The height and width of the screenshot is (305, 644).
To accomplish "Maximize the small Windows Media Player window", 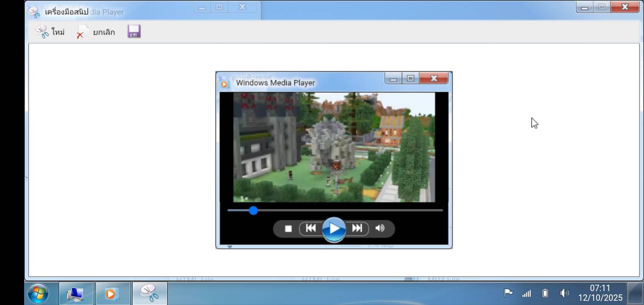I will pos(411,78).
